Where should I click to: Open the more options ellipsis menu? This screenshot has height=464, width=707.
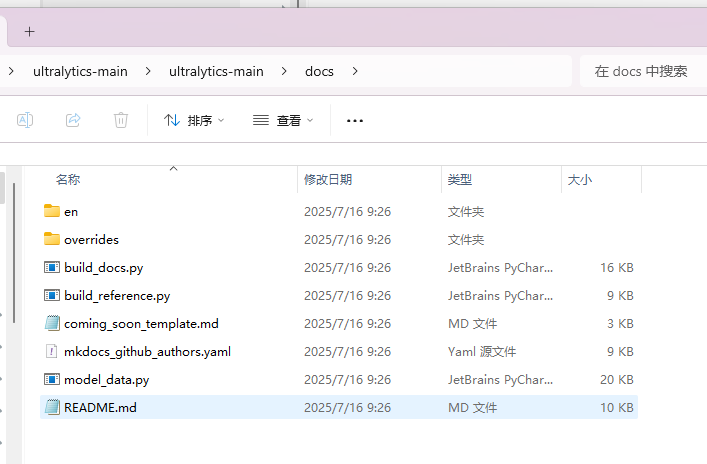pyautogui.click(x=355, y=121)
